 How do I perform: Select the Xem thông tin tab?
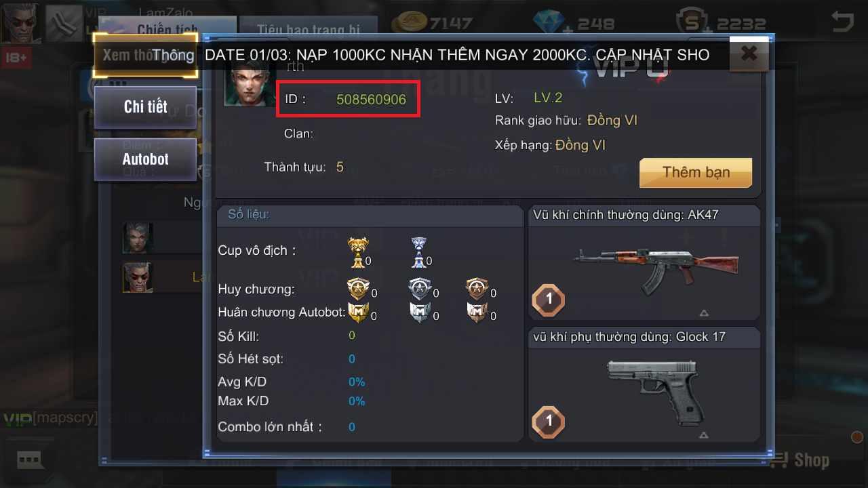click(x=145, y=55)
